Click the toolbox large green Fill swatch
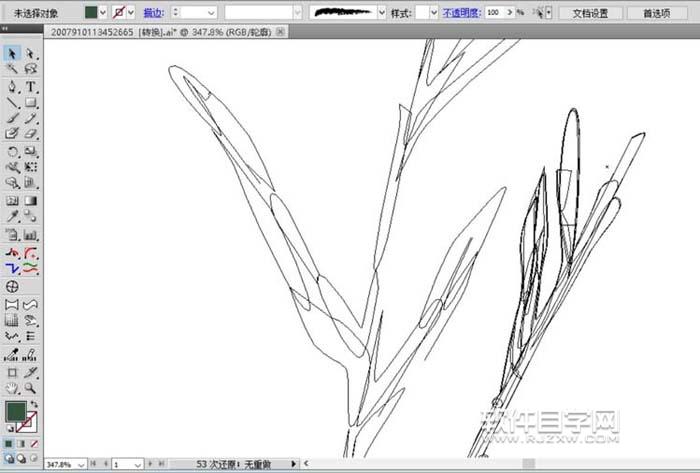The width and height of the screenshot is (700, 473). coord(16,411)
